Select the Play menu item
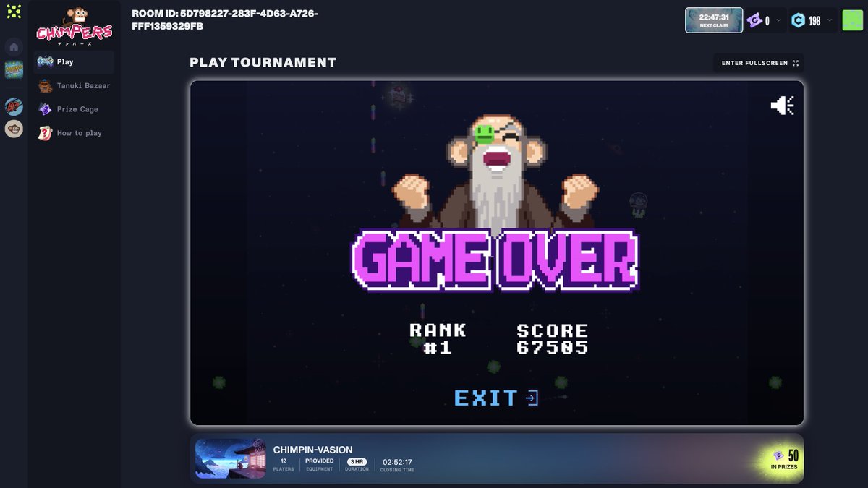 point(74,61)
